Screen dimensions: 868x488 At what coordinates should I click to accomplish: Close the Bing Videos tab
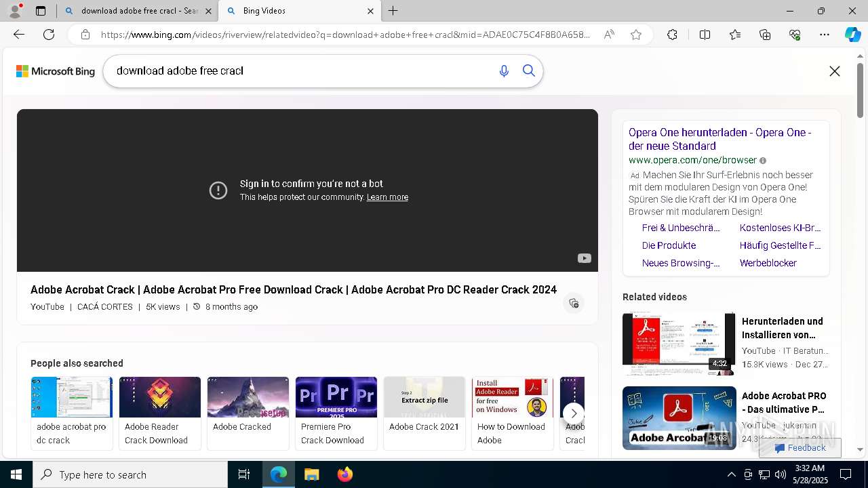click(370, 11)
